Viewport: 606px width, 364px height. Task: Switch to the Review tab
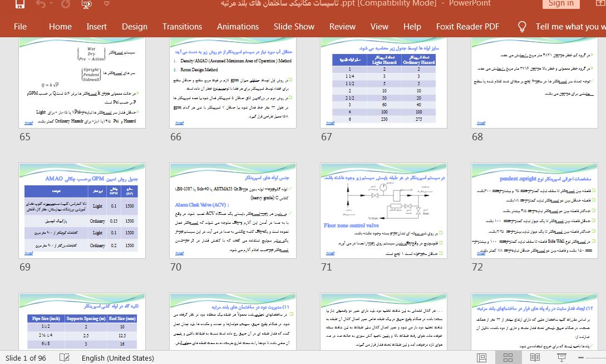coord(342,27)
